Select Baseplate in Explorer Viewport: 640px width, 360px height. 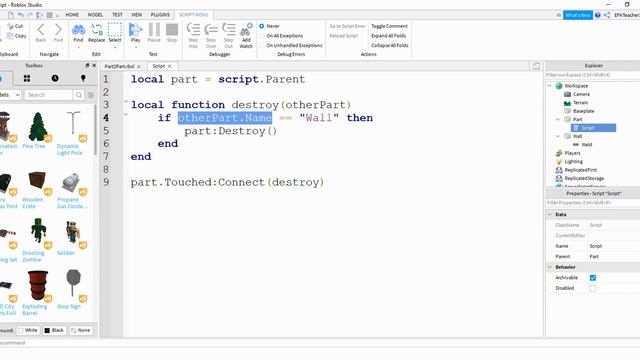583,111
